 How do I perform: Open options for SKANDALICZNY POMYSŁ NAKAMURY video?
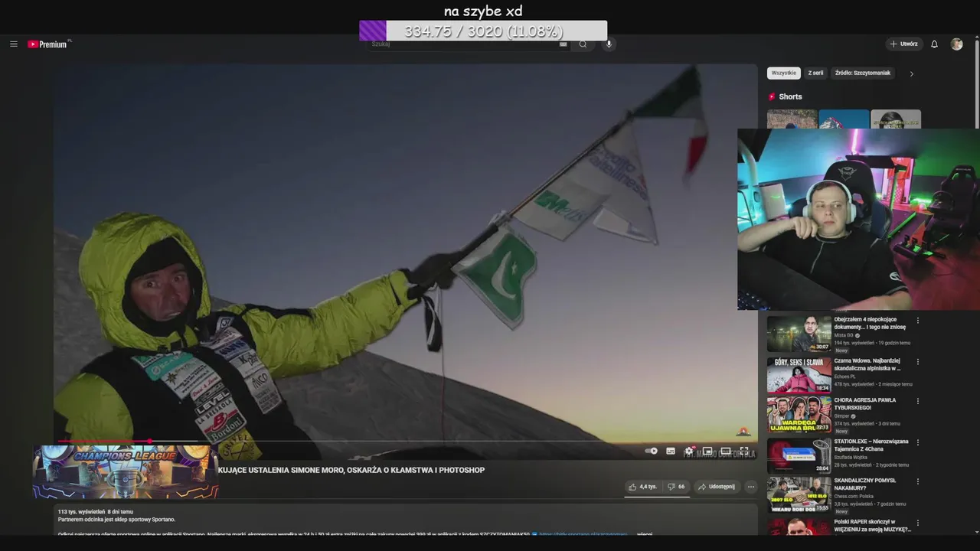click(918, 482)
